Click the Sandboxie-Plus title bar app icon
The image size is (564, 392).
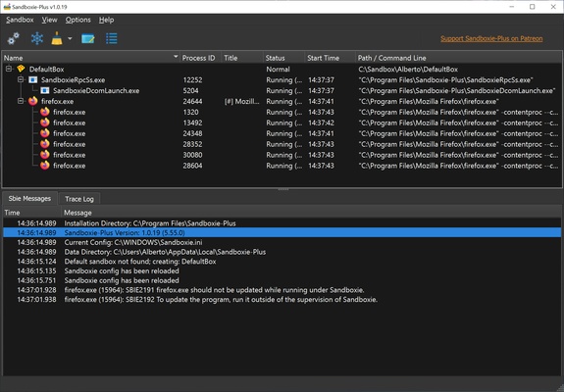coord(7,7)
